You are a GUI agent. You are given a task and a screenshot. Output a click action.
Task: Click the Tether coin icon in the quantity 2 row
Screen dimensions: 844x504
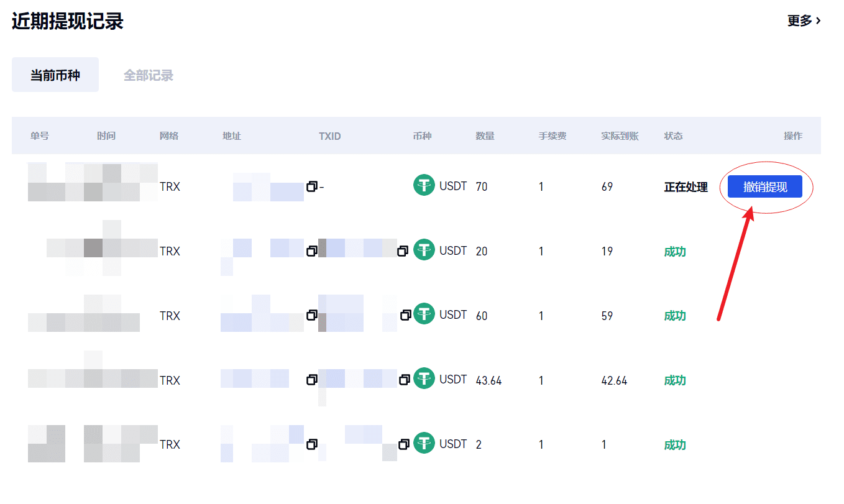point(424,444)
